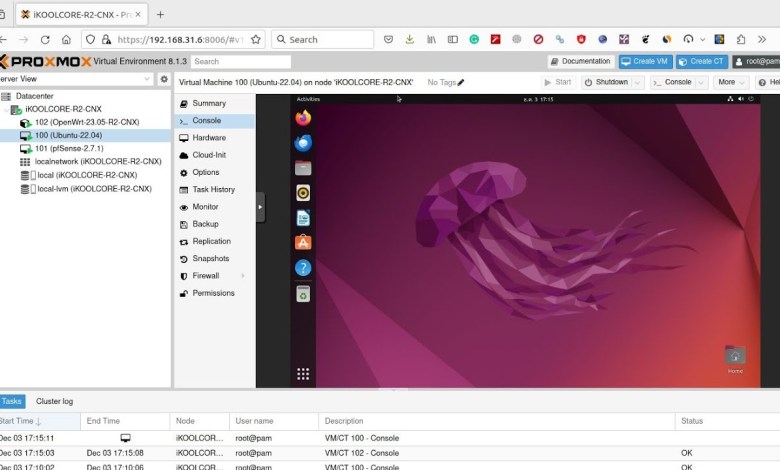Open Grammarly extension icon
This screenshot has height=470, width=780.
[474, 39]
